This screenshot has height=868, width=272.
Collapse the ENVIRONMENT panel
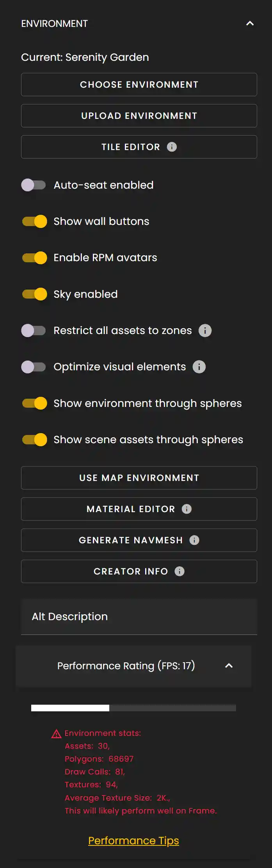click(x=250, y=23)
